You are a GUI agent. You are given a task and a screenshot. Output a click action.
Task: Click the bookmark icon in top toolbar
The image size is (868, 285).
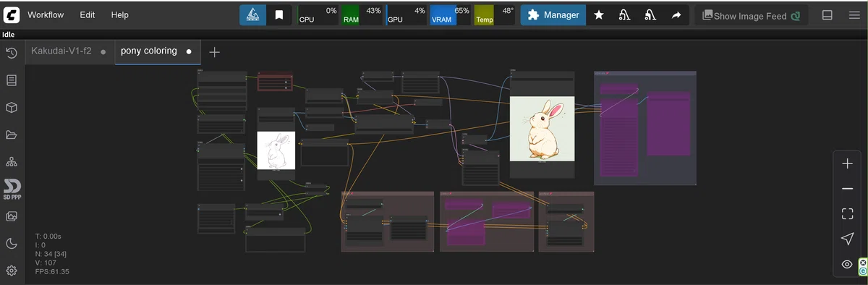(x=279, y=15)
